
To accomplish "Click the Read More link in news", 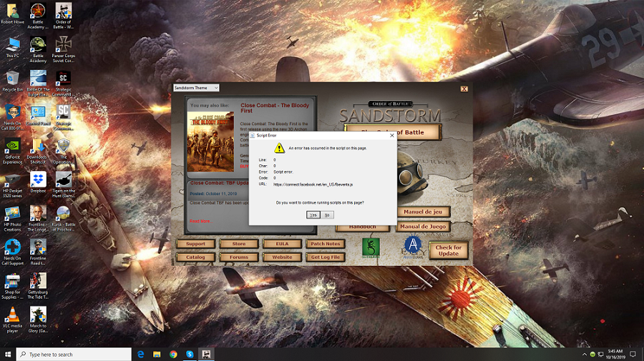I will [x=200, y=221].
